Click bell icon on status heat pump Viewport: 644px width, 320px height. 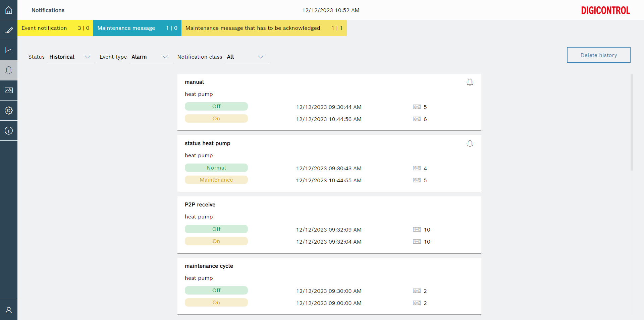click(470, 144)
